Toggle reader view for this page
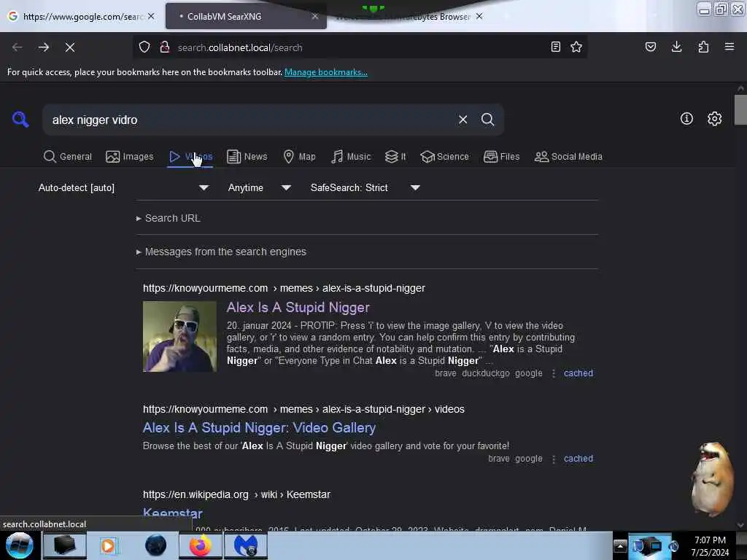747x560 pixels. tap(555, 47)
